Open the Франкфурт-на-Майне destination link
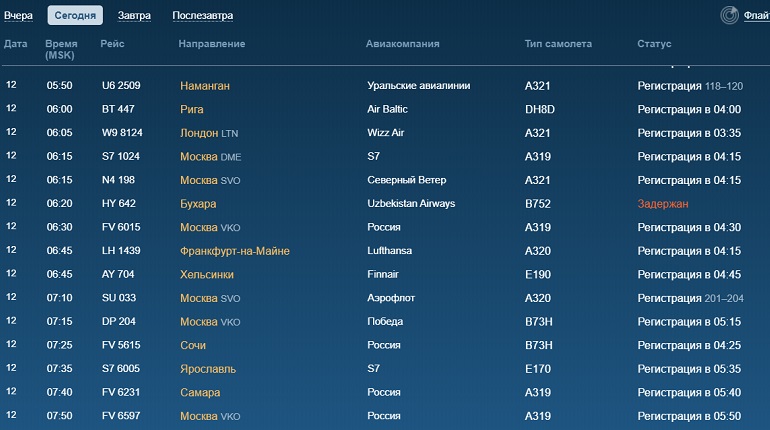This screenshot has height=430, width=770. pos(235,251)
